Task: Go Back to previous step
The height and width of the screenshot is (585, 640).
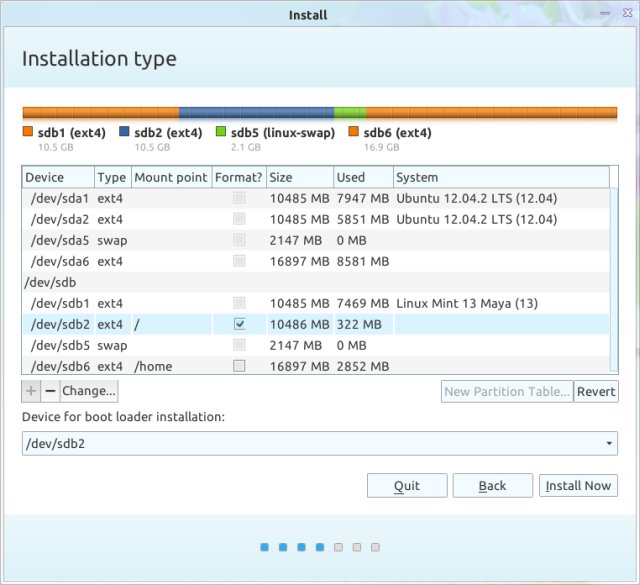Action: [x=493, y=485]
